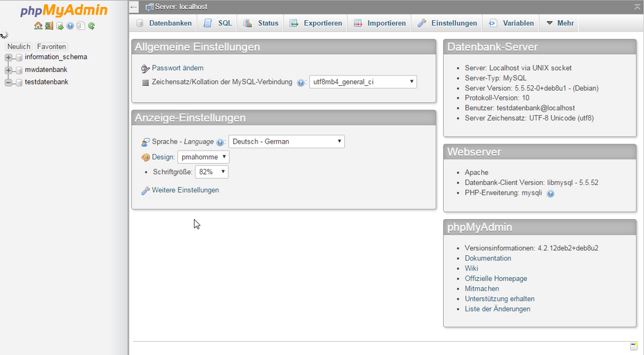
Task: Click the text 'Versionsinformationen: 4.2.12deb2+deb8u2'
Action: point(531,248)
